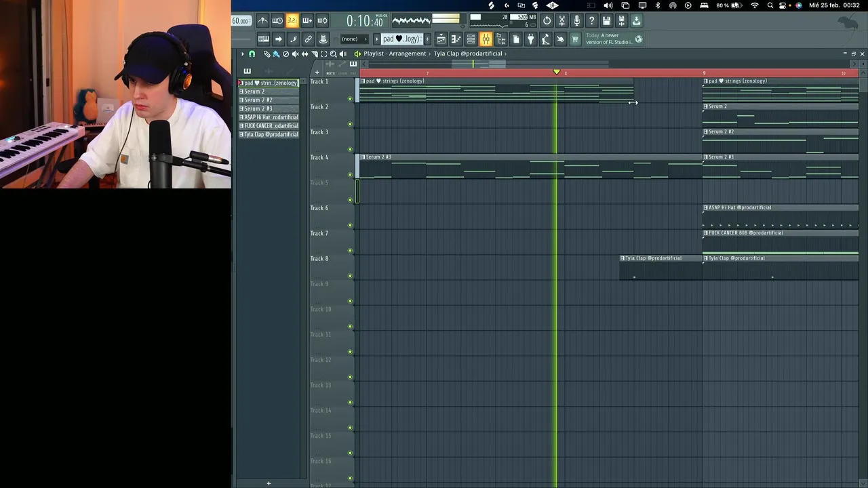This screenshot has width=868, height=488.
Task: Select Serum 2 #2 in the picker list
Action: point(269,100)
